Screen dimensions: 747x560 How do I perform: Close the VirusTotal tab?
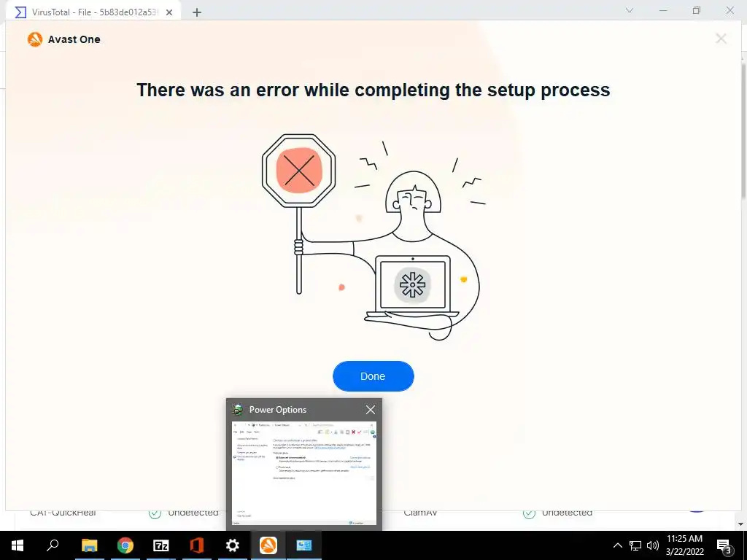tap(169, 12)
